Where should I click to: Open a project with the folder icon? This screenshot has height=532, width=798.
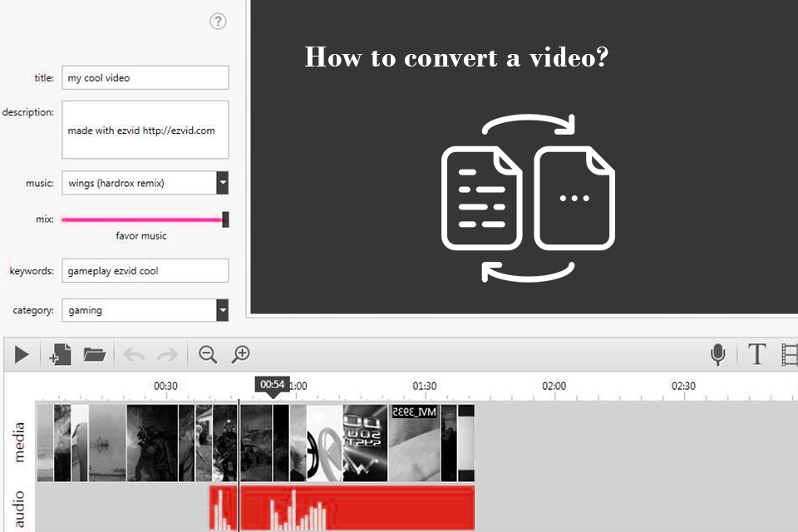point(95,354)
